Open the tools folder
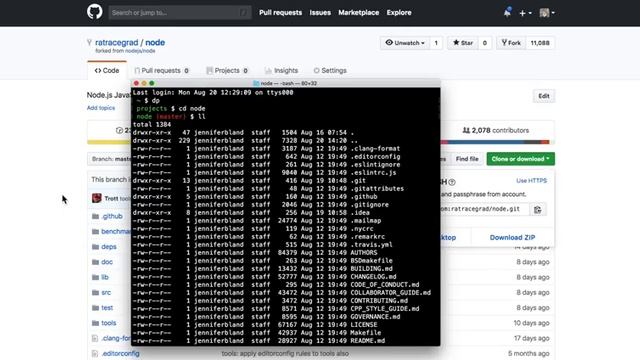This screenshot has height=360, width=640. (109, 323)
